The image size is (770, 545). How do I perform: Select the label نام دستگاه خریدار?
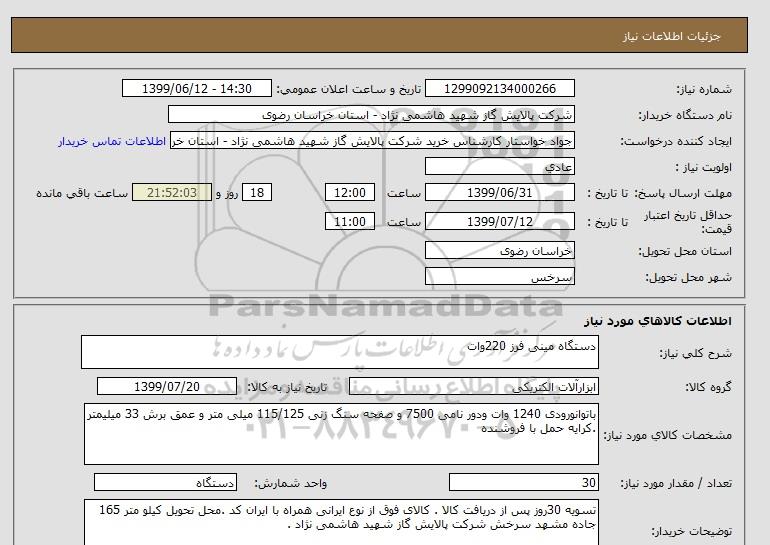[685, 115]
